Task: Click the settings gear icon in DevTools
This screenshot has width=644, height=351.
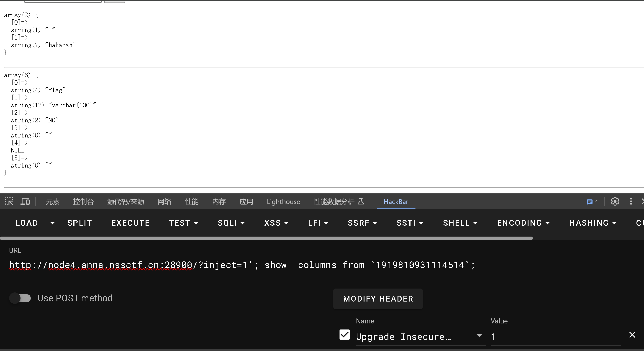Action: [614, 201]
